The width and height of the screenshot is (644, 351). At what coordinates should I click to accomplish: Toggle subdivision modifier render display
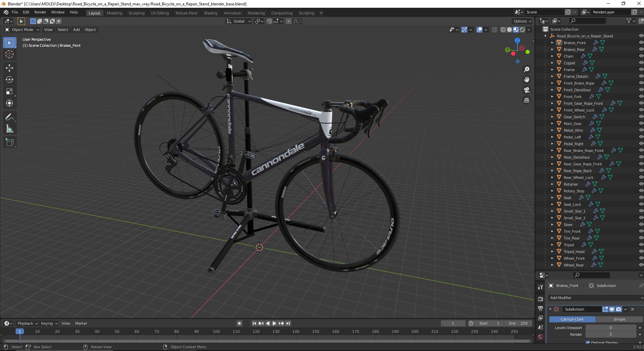pyautogui.click(x=618, y=309)
